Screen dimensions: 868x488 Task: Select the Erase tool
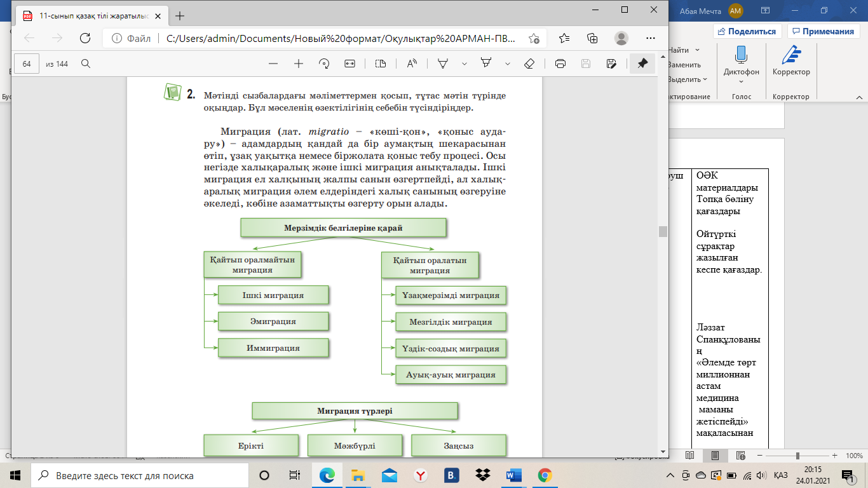[x=529, y=64]
